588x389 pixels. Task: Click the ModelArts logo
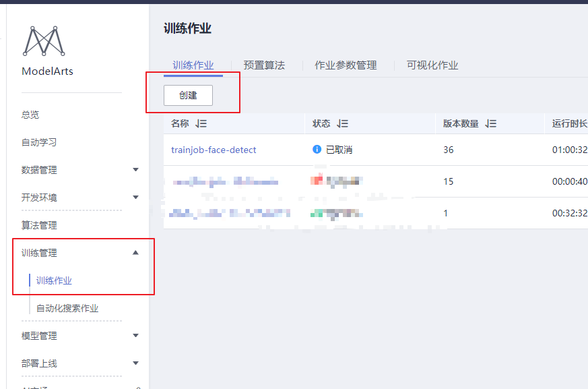pos(43,42)
